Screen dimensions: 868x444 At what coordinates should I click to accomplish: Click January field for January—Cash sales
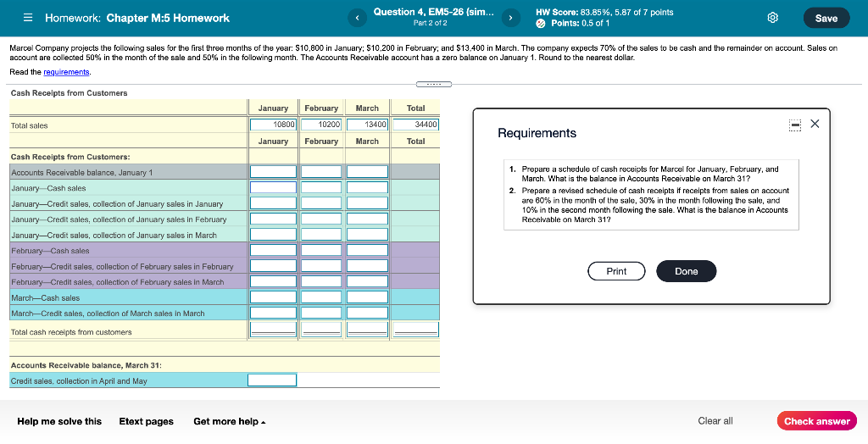(273, 187)
